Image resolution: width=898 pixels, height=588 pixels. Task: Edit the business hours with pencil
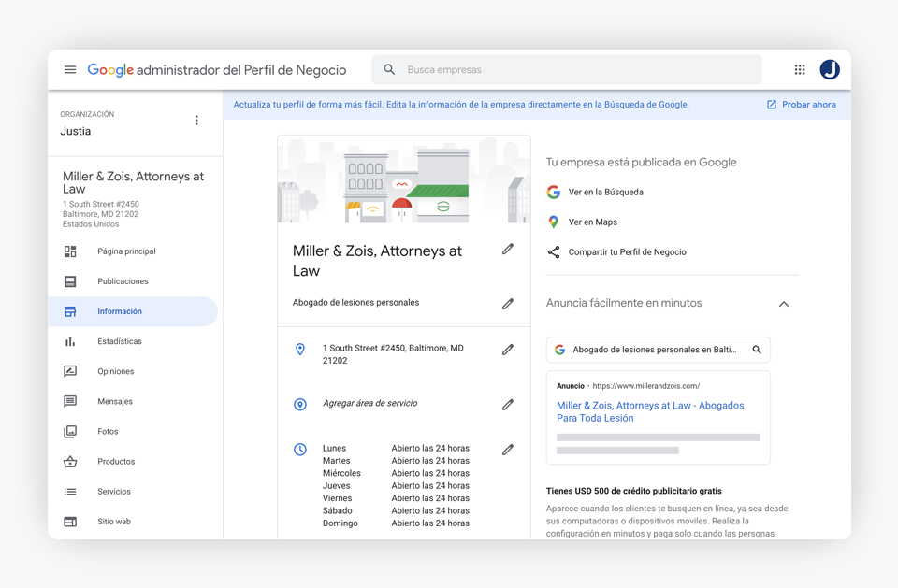click(508, 450)
